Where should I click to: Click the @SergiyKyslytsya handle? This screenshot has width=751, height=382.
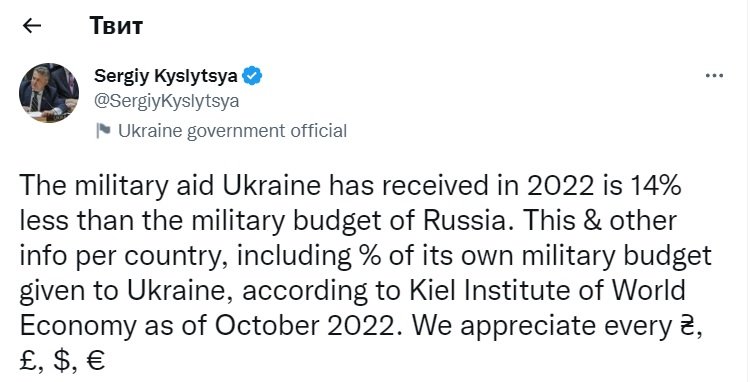(x=167, y=101)
